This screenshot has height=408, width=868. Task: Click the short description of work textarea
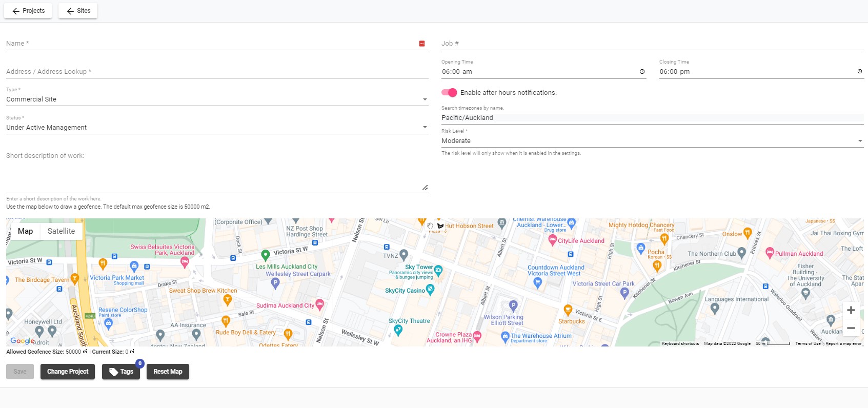pos(217,172)
